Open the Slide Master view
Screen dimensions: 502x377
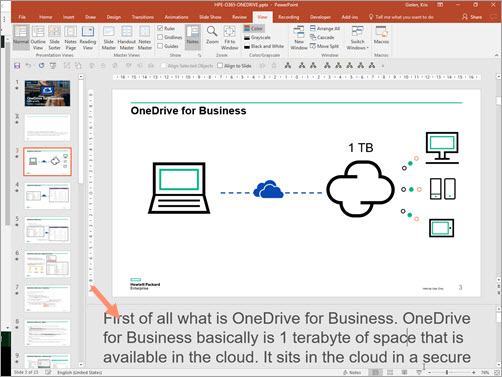click(109, 38)
